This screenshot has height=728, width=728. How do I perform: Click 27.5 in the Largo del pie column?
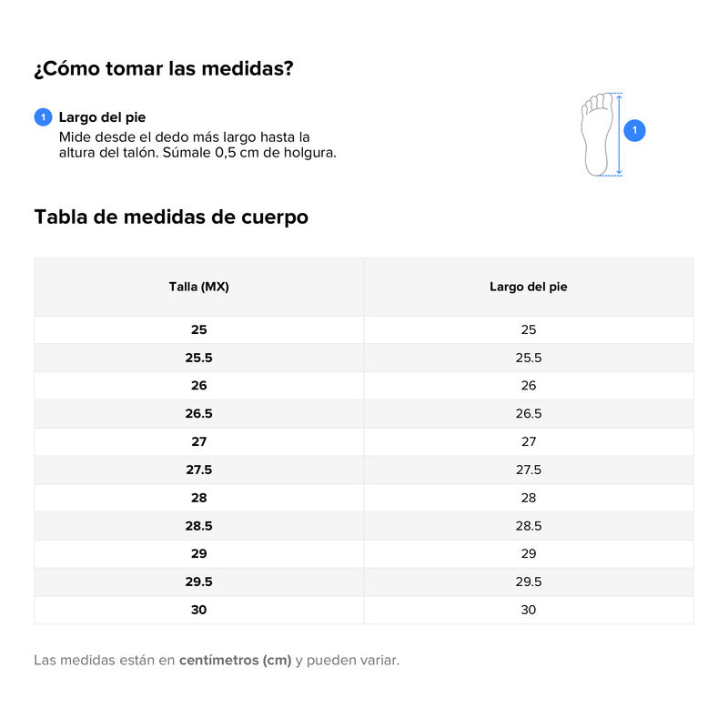pos(528,470)
